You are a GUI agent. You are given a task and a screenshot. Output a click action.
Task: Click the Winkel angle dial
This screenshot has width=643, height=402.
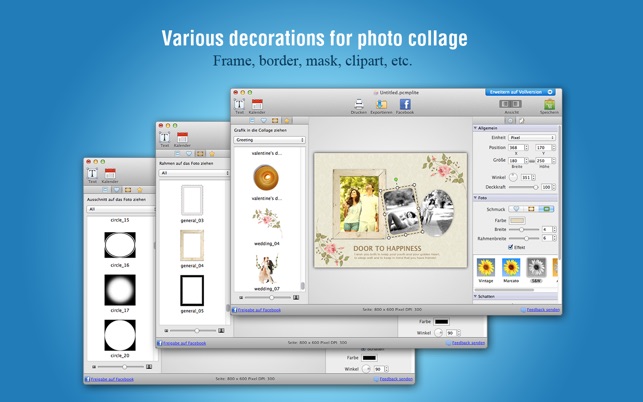513,178
